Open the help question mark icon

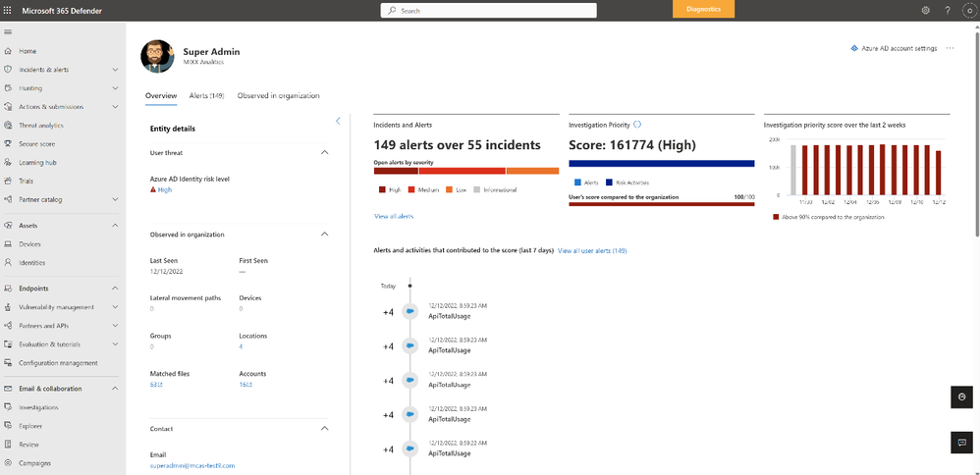coord(948,10)
